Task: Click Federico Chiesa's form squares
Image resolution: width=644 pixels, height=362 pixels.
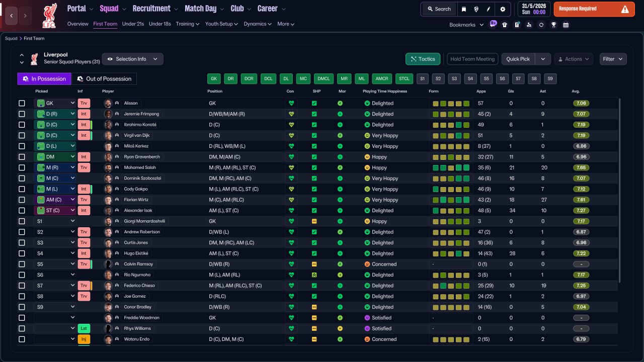Action: tap(451, 286)
